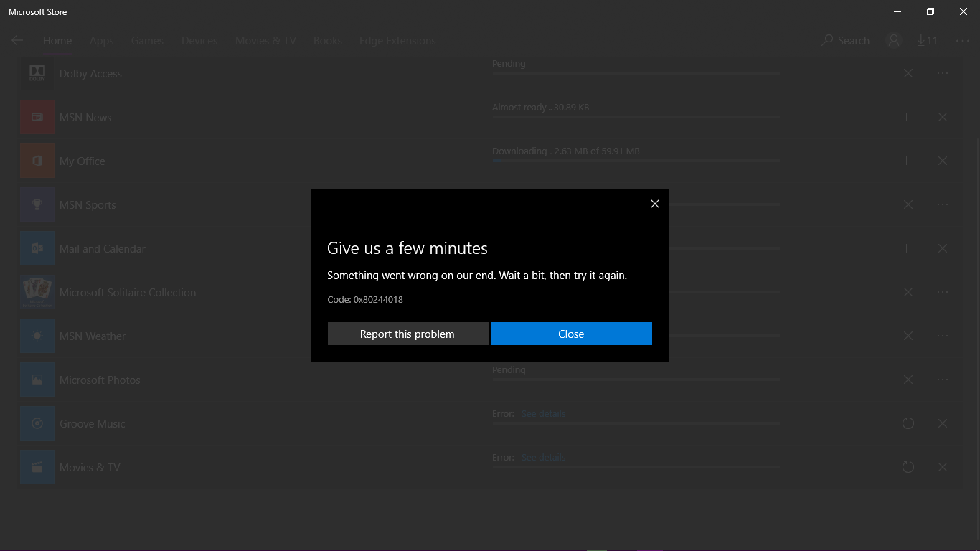
Task: Click the Movies & TV clapperboard tile
Action: [x=37, y=467]
